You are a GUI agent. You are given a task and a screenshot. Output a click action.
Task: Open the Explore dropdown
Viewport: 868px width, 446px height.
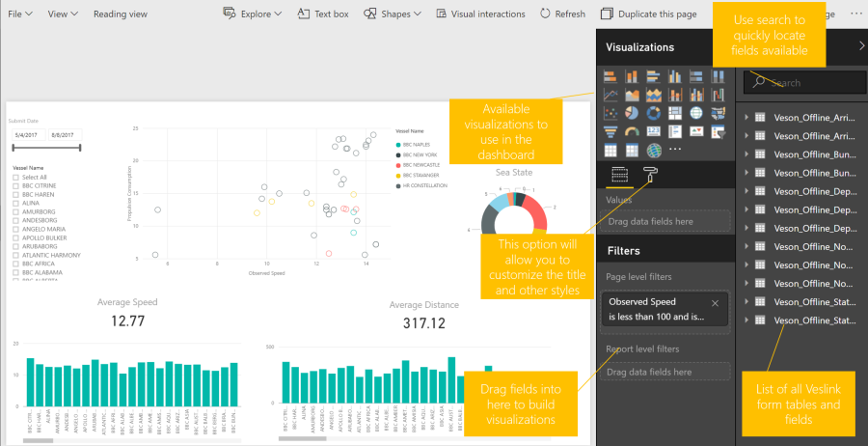253,14
